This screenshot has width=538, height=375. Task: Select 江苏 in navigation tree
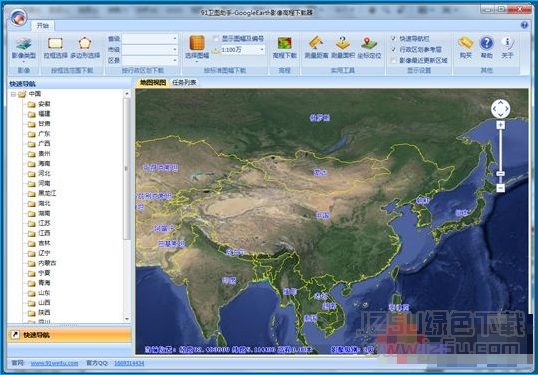coord(44,223)
